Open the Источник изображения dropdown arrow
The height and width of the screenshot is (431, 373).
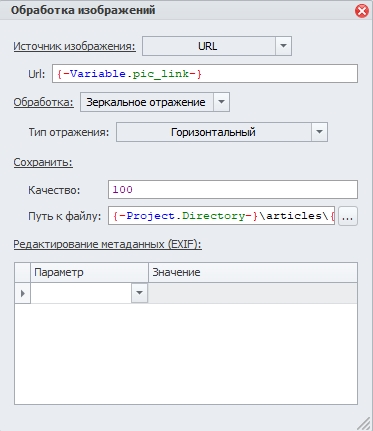[283, 46]
